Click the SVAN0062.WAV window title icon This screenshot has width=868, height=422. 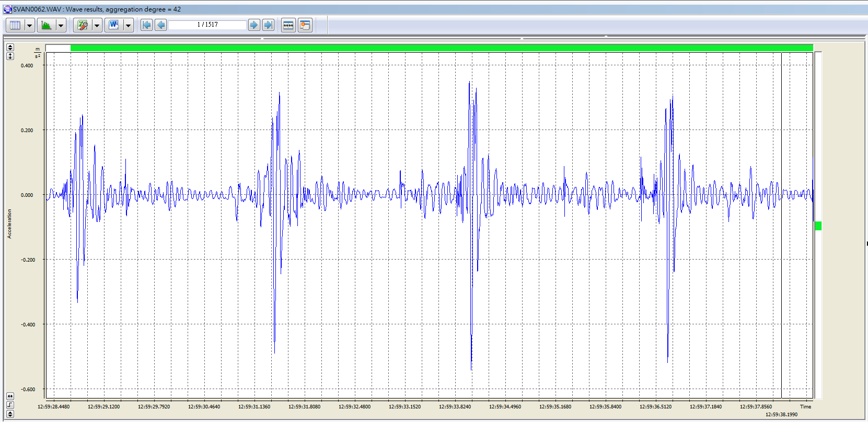[x=7, y=9]
